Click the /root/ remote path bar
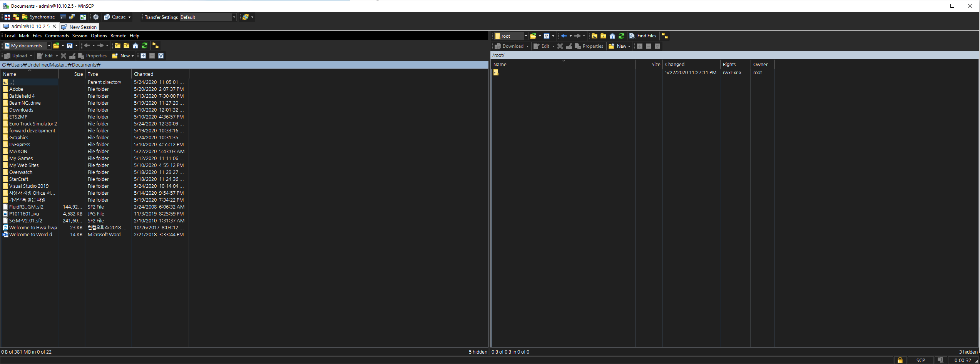The height and width of the screenshot is (364, 980). pyautogui.click(x=735, y=55)
